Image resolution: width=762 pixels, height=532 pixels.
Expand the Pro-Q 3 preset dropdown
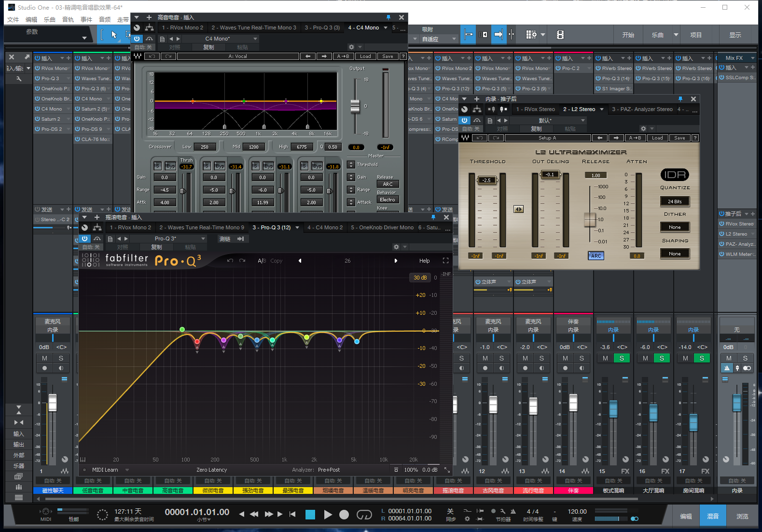coord(203,238)
